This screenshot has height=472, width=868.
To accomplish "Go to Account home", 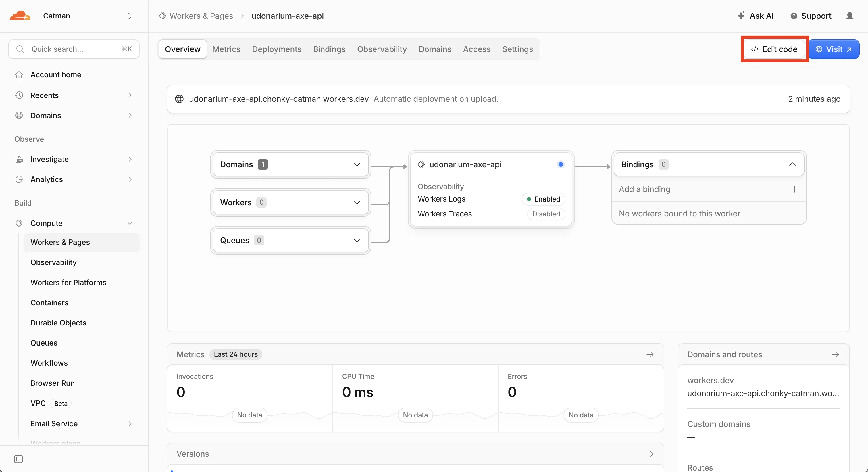I will click(56, 75).
